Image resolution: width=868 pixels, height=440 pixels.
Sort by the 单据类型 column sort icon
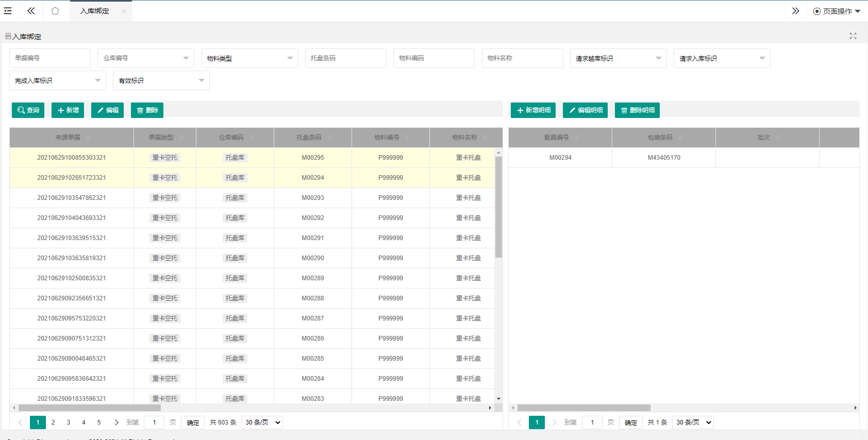[x=181, y=138]
